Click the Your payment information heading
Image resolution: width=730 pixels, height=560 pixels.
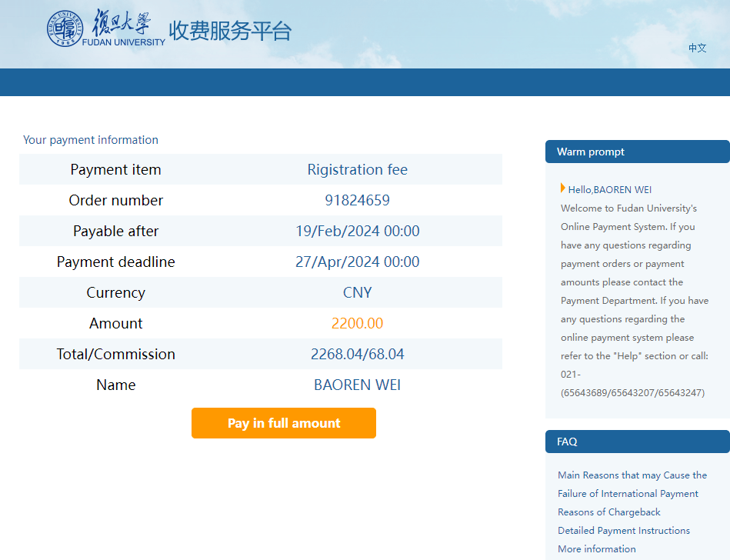[x=91, y=140]
